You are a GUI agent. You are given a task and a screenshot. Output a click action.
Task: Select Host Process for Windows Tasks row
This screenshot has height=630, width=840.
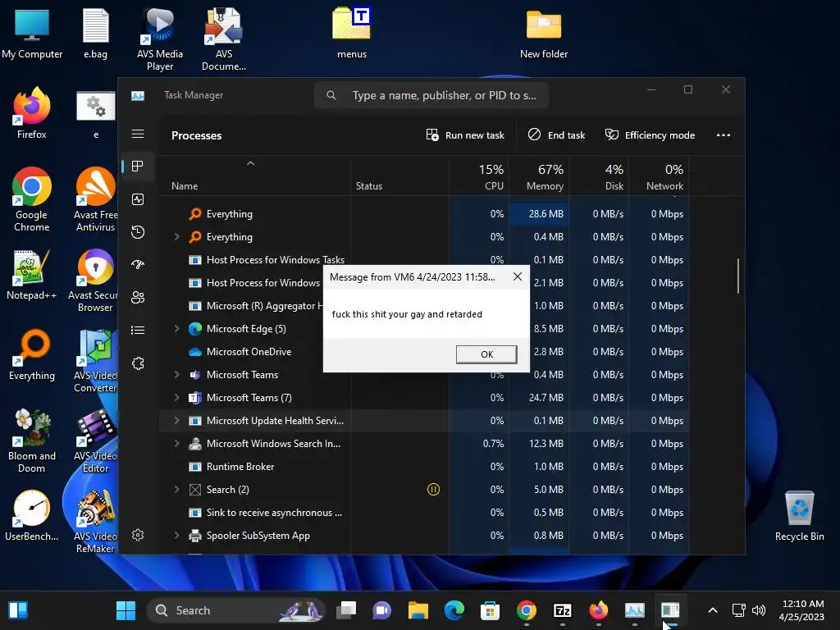424,259
